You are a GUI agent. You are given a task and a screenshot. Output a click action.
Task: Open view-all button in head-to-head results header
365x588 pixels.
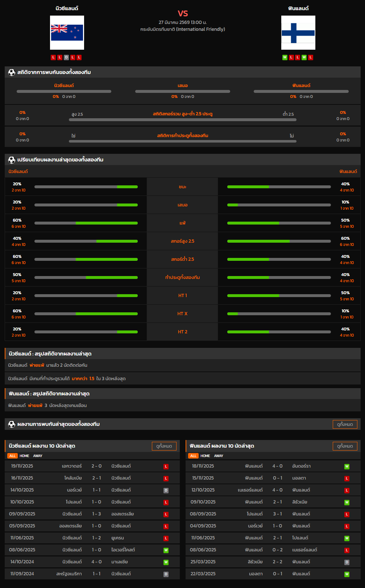click(x=345, y=424)
